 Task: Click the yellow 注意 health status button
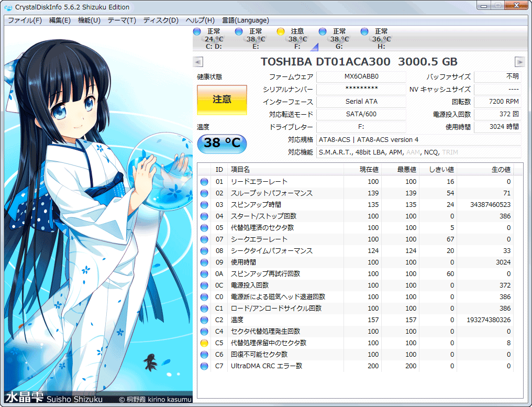(x=222, y=100)
